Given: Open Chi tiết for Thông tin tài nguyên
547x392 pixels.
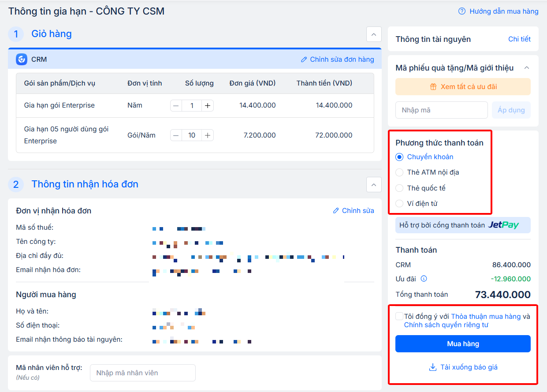Looking at the screenshot, I should pyautogui.click(x=519, y=39).
